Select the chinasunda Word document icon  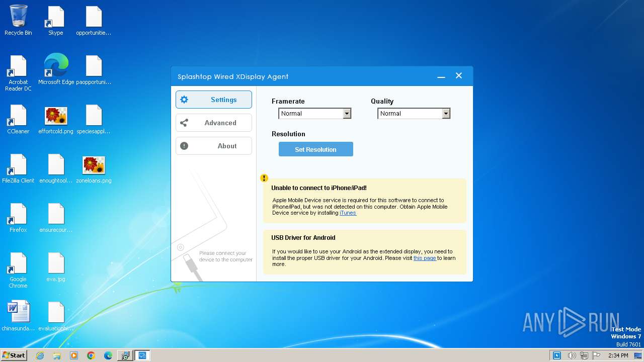(18, 316)
